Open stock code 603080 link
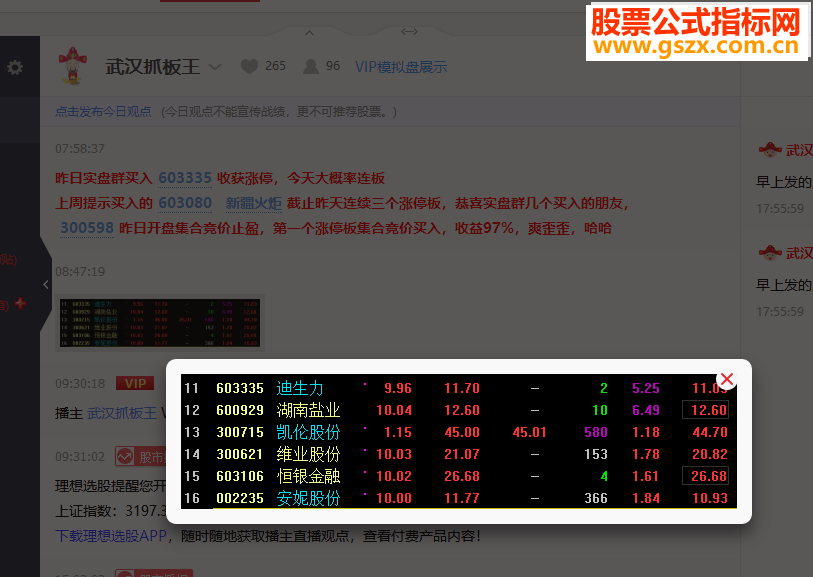Viewport: 813px width, 577px height. (185, 203)
